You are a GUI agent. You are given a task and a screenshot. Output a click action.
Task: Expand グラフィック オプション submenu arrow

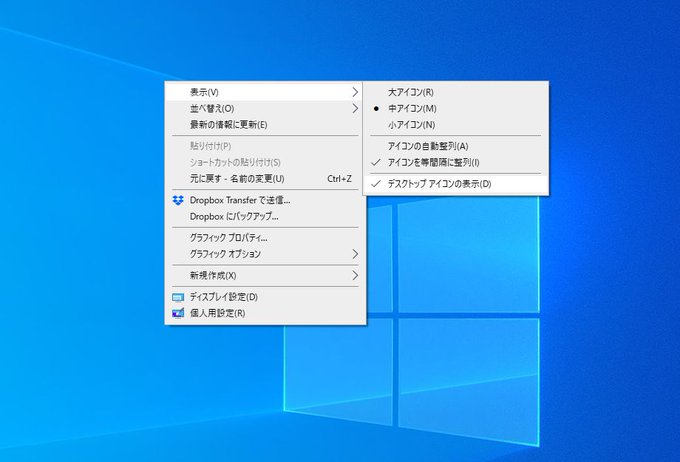[355, 254]
